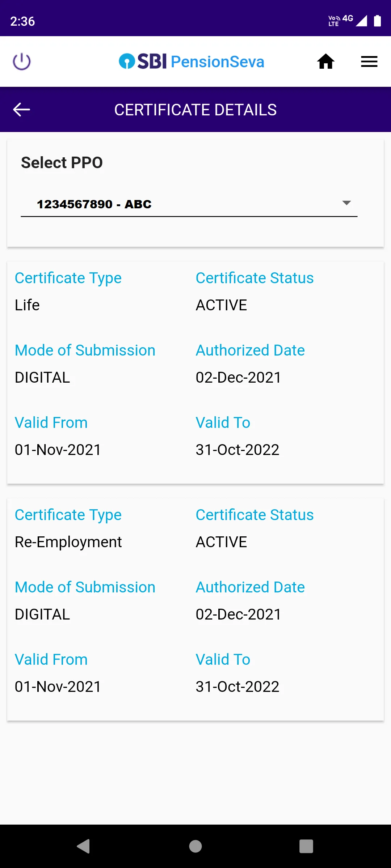Tap the Life certificate type value
The height and width of the screenshot is (868, 391).
(x=27, y=305)
